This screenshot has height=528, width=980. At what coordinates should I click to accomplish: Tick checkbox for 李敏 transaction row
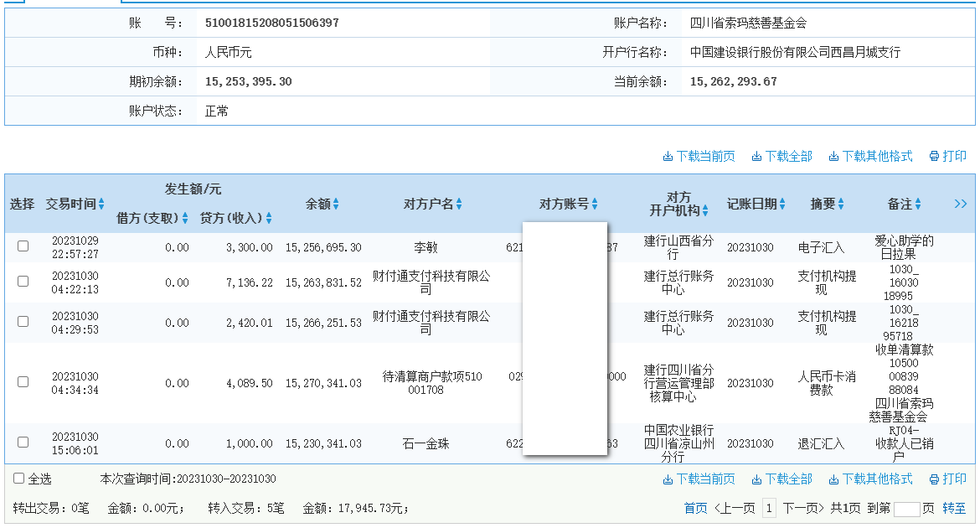pos(23,246)
